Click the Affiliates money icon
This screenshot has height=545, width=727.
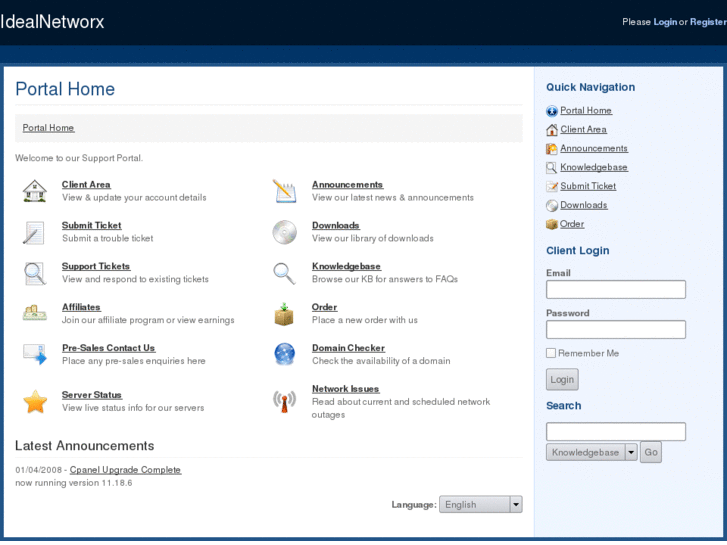[x=35, y=313]
